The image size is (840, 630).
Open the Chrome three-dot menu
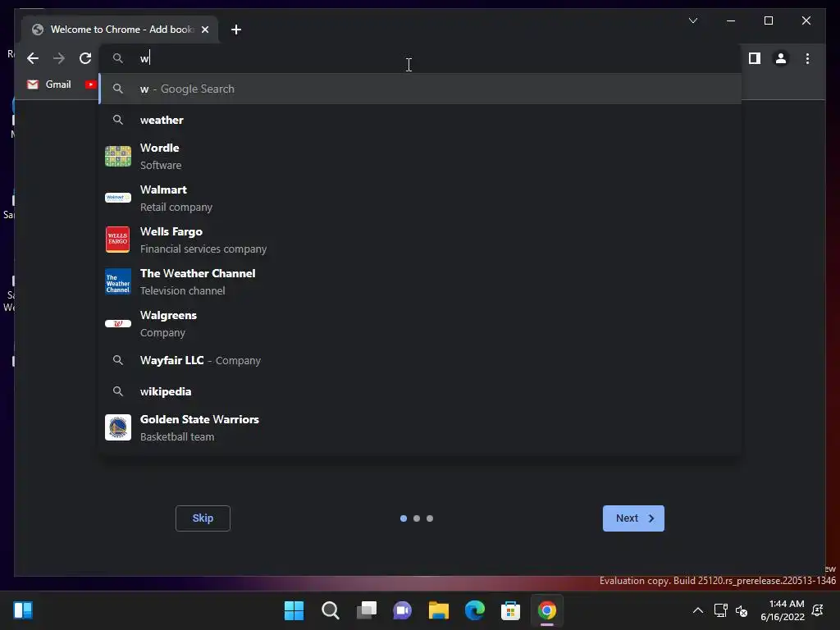point(807,58)
